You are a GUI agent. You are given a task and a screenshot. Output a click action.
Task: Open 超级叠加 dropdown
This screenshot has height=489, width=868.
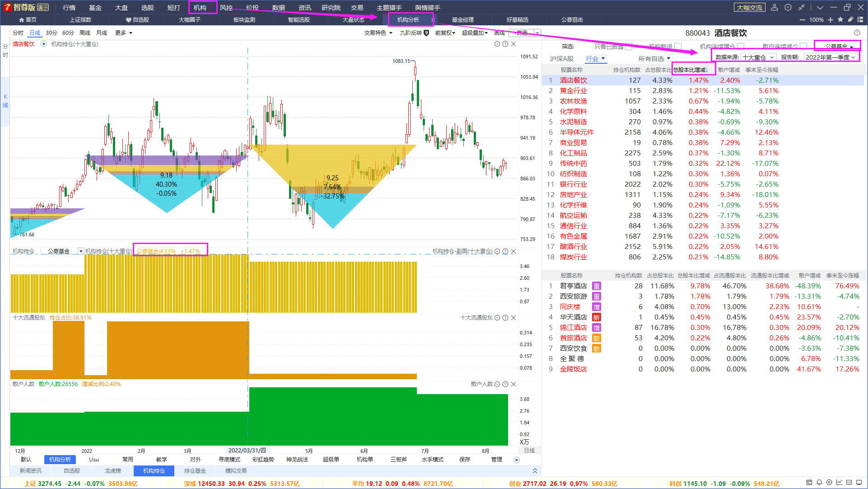tap(475, 33)
